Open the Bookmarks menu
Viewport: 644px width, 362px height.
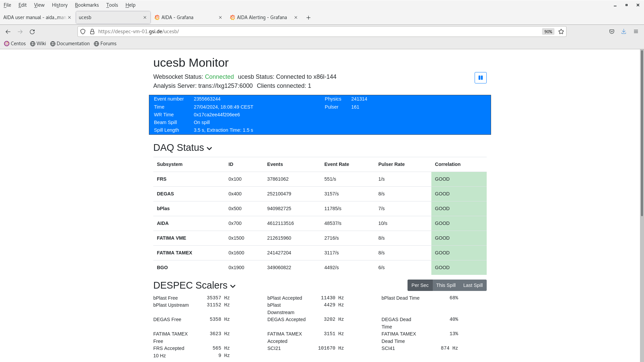[87, 5]
